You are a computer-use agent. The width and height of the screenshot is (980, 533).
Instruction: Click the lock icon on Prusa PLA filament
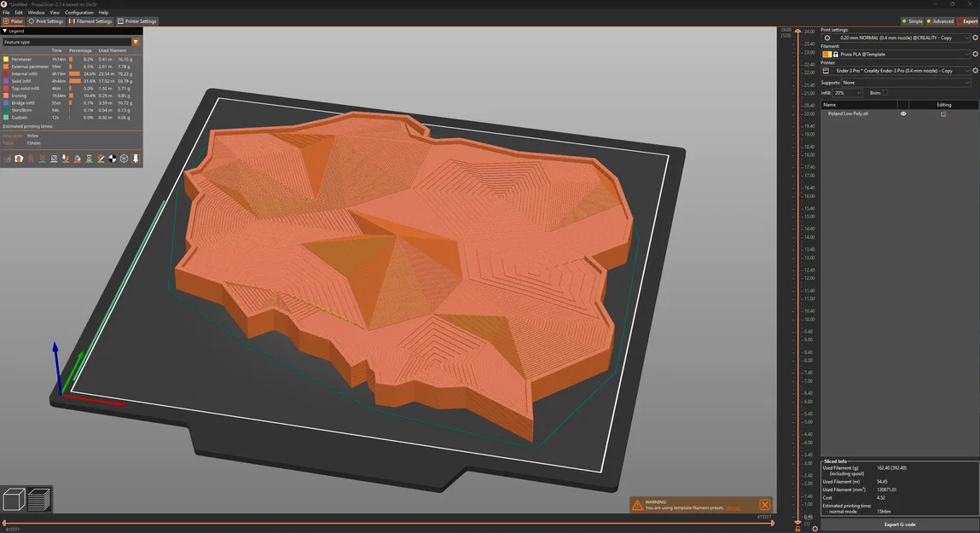(836, 54)
